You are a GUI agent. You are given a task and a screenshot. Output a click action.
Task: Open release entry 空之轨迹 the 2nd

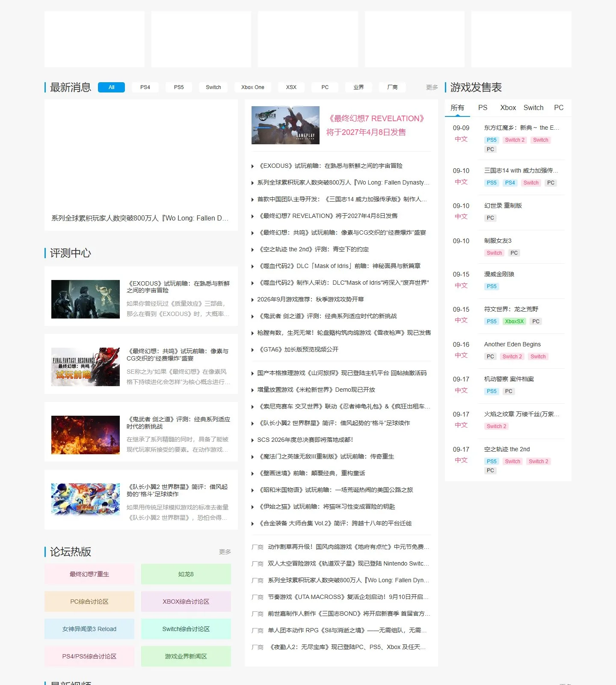tap(507, 449)
